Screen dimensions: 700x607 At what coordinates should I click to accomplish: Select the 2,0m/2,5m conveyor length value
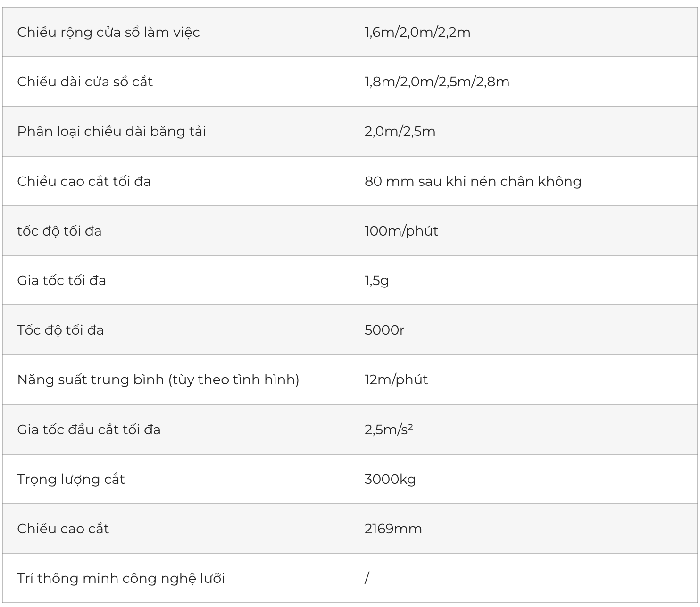(400, 131)
